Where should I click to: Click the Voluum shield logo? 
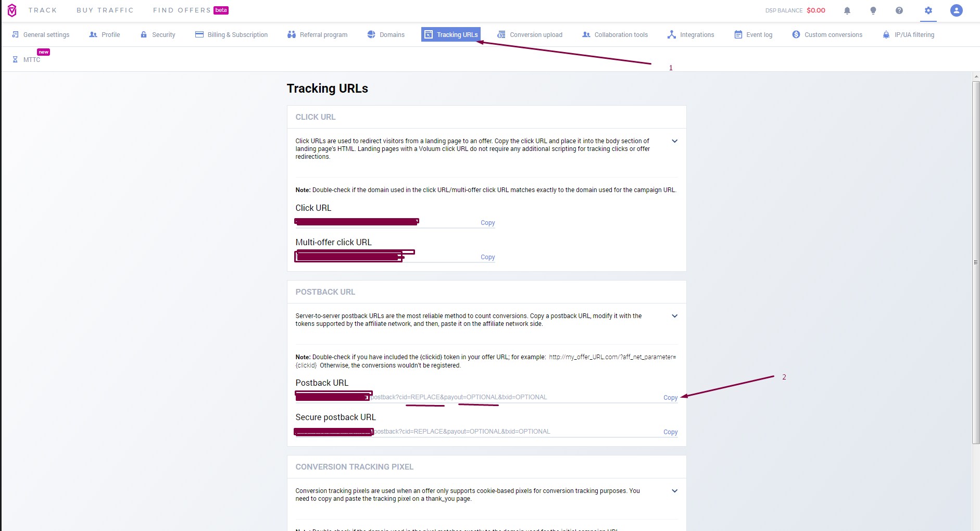(x=11, y=10)
